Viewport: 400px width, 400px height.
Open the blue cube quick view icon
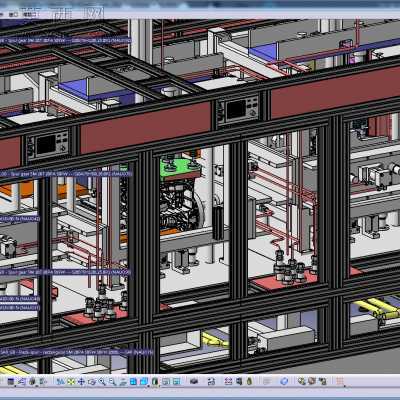[x=144, y=382]
